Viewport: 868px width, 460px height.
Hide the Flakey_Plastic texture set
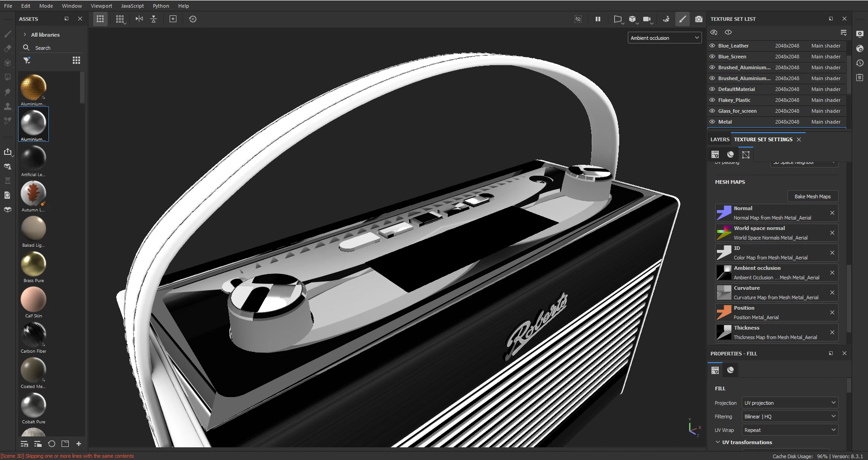(x=712, y=100)
